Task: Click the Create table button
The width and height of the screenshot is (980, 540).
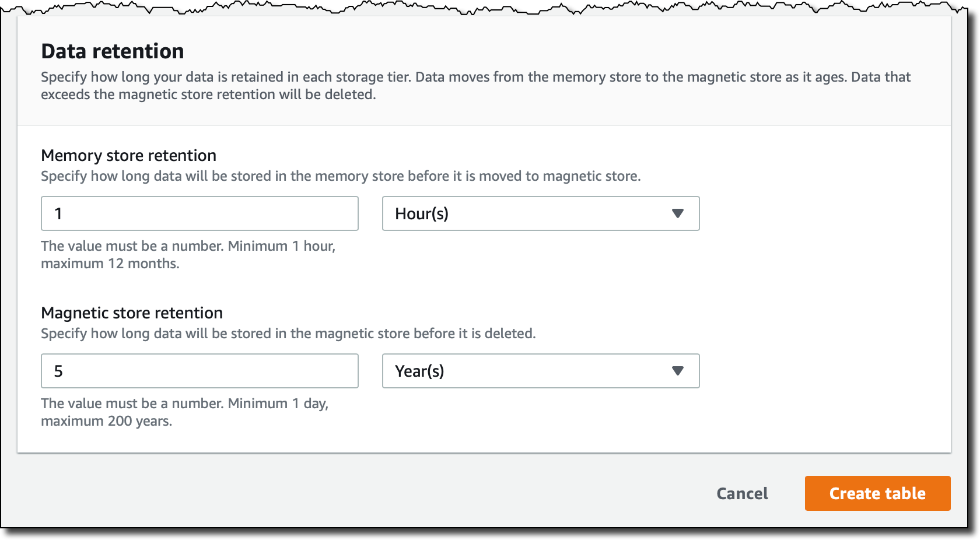Action: 877,493
